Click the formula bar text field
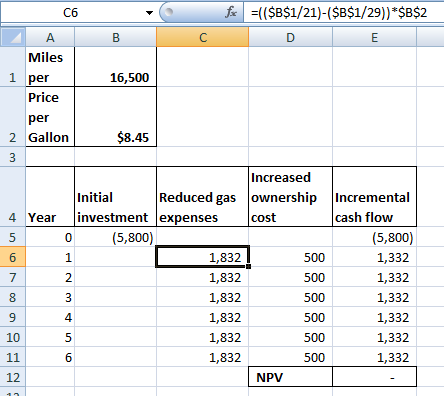This screenshot has height=396, width=444. point(343,13)
